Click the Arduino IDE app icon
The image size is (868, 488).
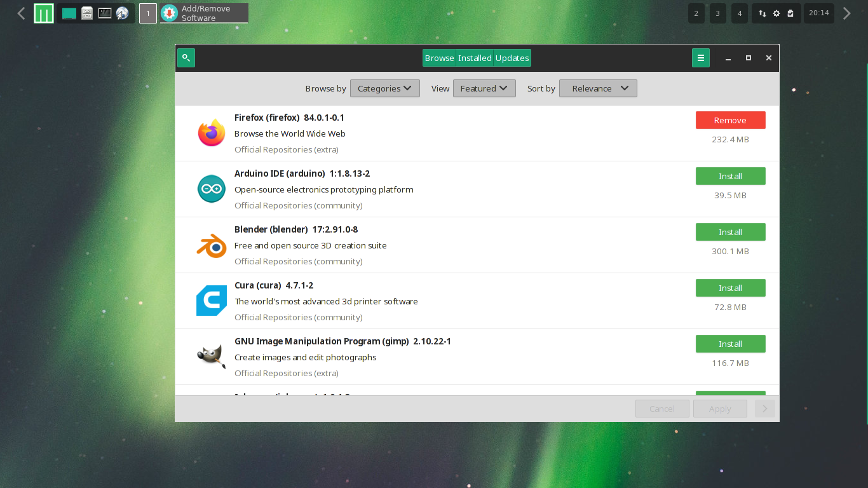point(212,189)
